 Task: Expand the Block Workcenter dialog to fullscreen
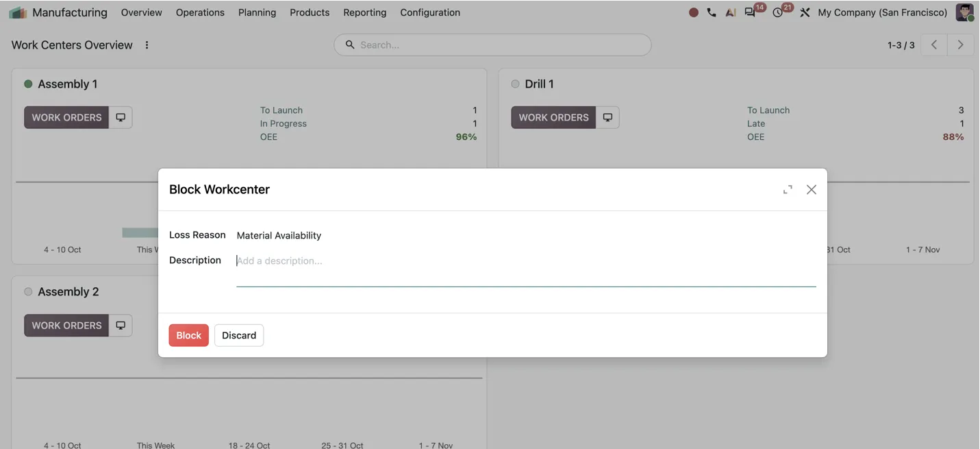788,189
